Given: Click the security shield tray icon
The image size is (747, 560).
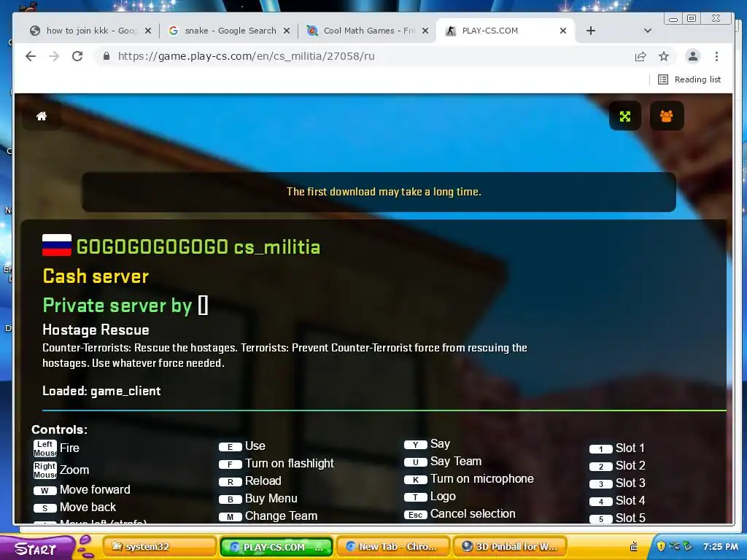Looking at the screenshot, I should [661, 546].
